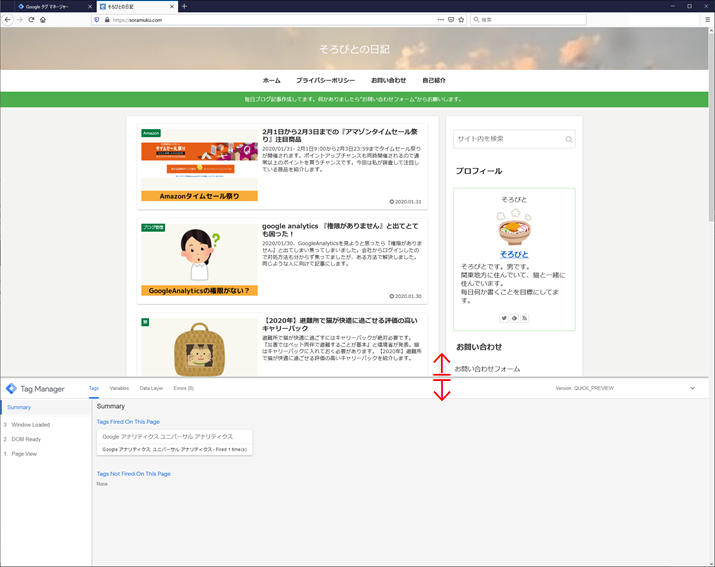This screenshot has height=567, width=715.
Task: Open the プライバシーポリシー page
Action: [x=326, y=80]
